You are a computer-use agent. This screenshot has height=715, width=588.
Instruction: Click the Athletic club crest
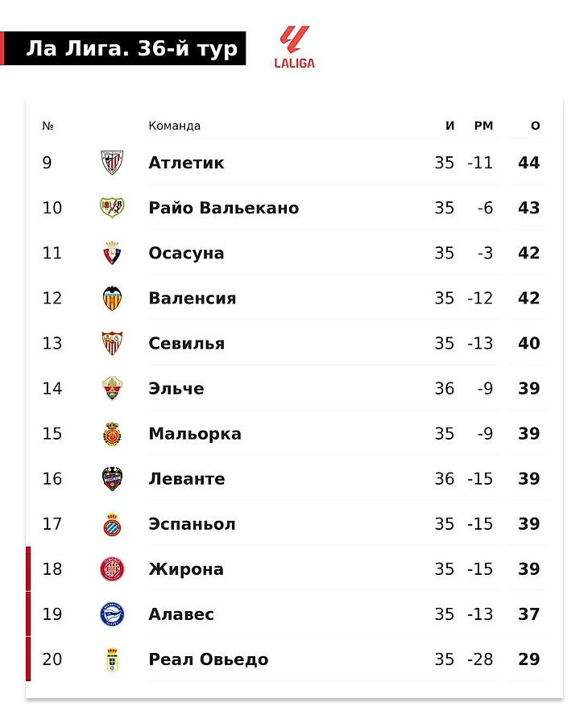tap(112, 163)
